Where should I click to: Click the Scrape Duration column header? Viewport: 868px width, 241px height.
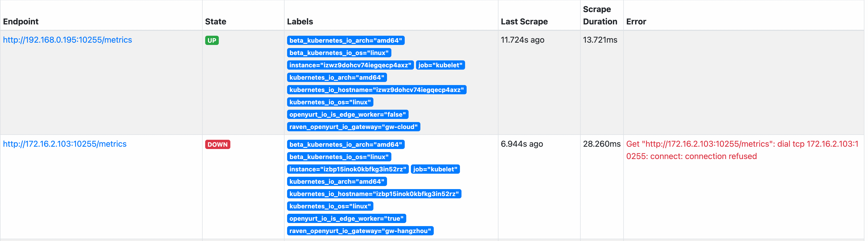tap(600, 15)
